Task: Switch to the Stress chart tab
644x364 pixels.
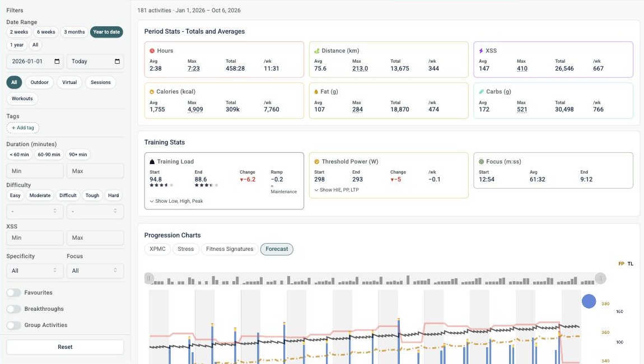Action: 186,249
